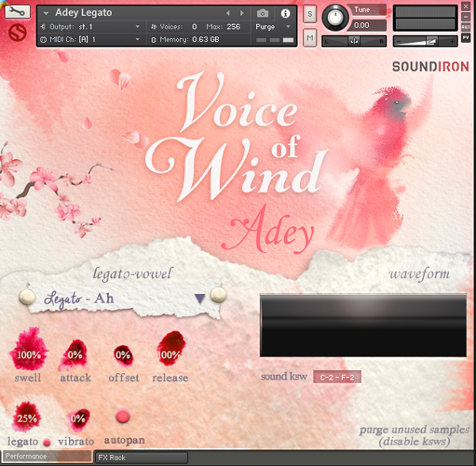Screen dimensions: 476x466
Task: Click the waveform display
Action: tap(363, 325)
